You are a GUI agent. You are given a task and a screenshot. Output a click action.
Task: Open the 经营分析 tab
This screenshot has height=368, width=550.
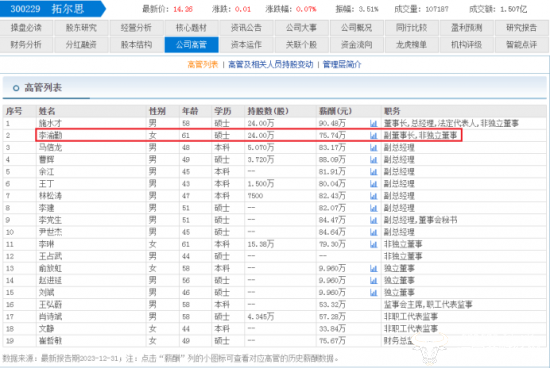point(136,28)
